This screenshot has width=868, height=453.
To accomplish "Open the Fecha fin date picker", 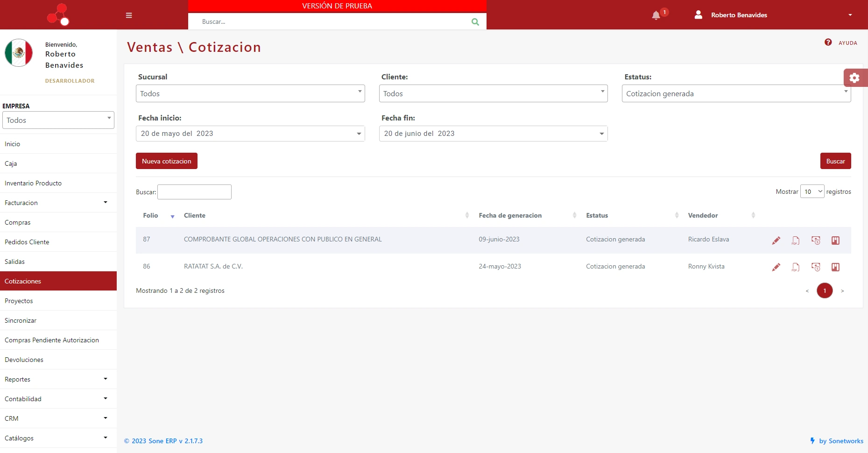I will pyautogui.click(x=493, y=134).
